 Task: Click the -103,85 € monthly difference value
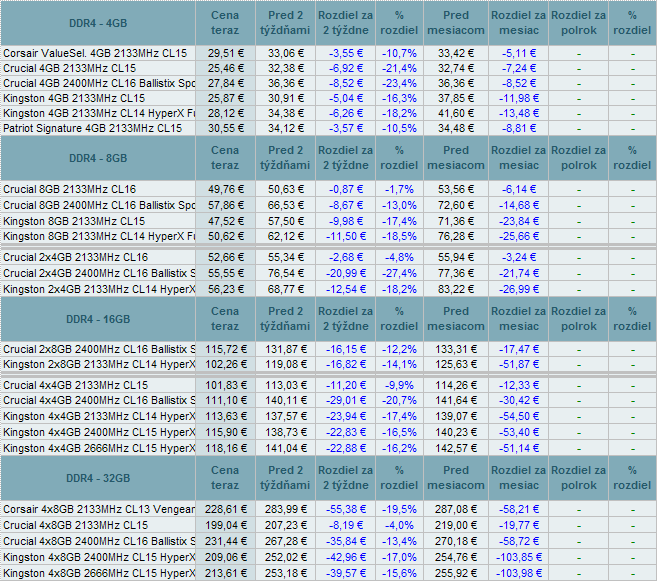click(519, 557)
